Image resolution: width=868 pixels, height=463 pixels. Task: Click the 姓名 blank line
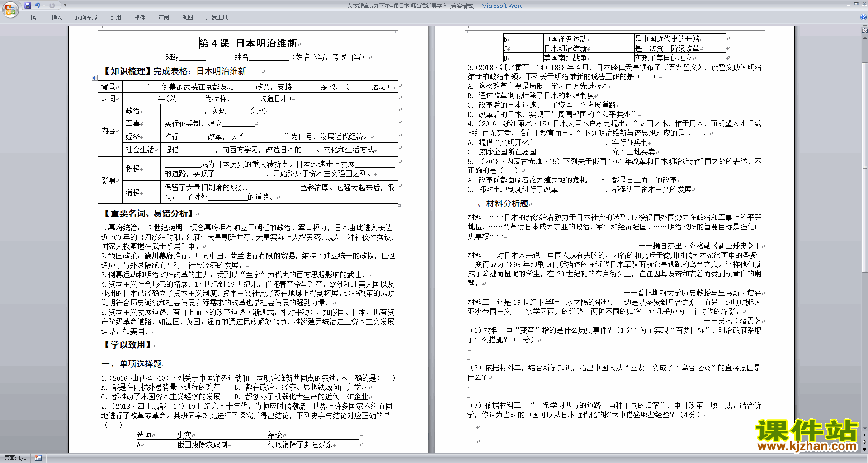point(269,57)
